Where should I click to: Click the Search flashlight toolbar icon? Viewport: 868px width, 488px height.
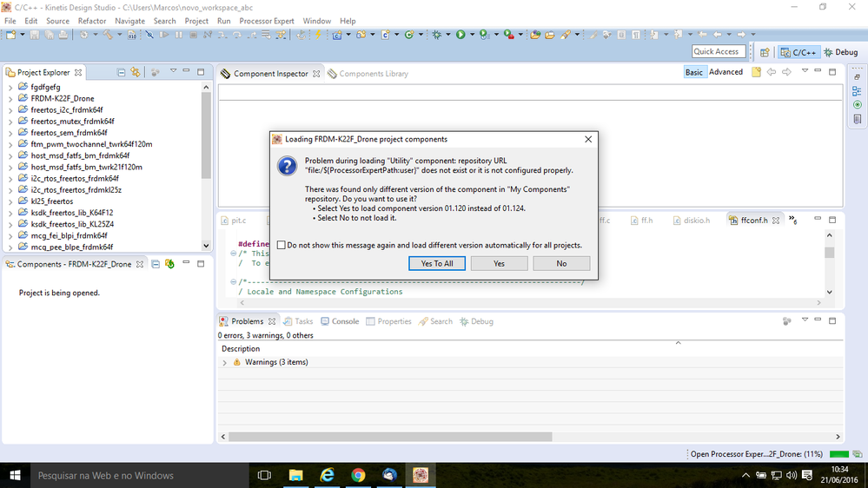[x=565, y=35]
